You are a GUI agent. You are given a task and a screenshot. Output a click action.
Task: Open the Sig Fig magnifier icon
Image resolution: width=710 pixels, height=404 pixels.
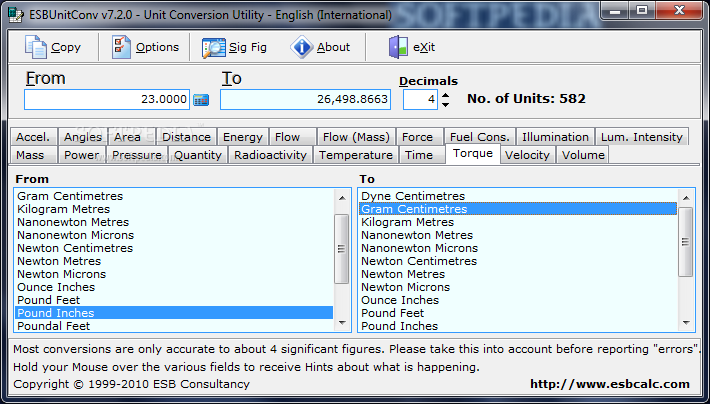click(214, 48)
